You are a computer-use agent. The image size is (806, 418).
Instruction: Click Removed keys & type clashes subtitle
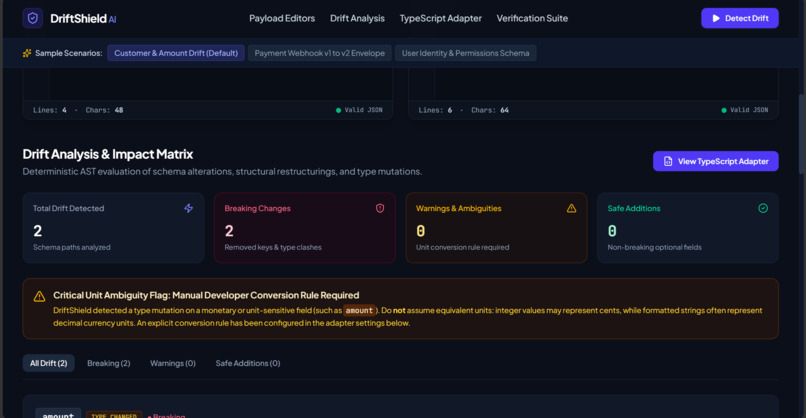[x=273, y=247]
